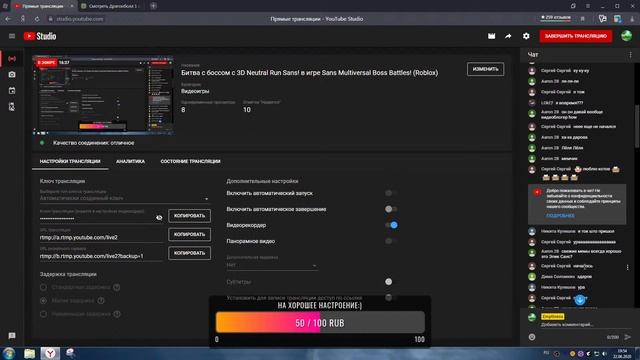
Task: Click the 50 / 100 RUB donation bar
Action: tap(320, 323)
